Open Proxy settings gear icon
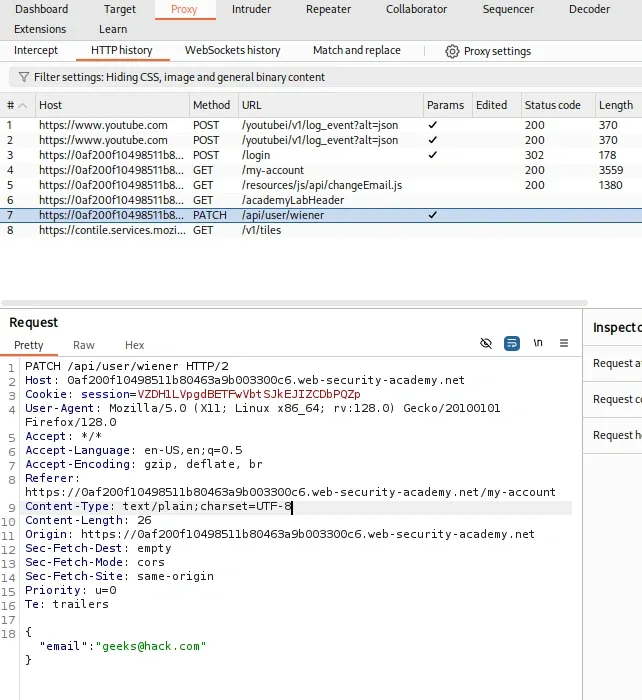The height and width of the screenshot is (700, 642). [452, 51]
